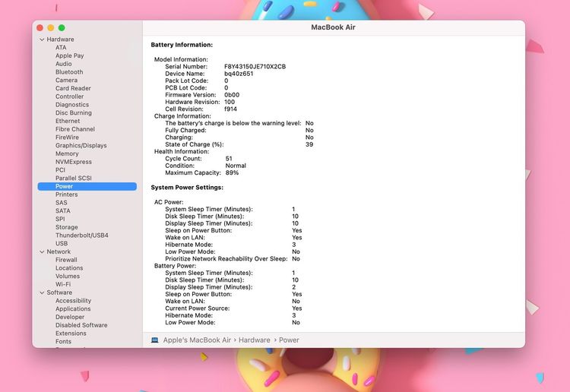Open the SATA entry
Viewport: 570px width, 392px height.
click(x=63, y=211)
